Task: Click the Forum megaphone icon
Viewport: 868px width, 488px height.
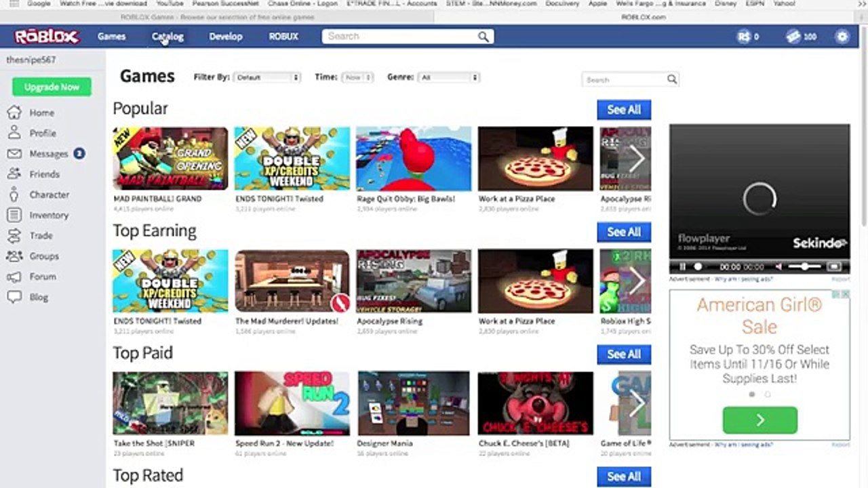Action: (14, 277)
